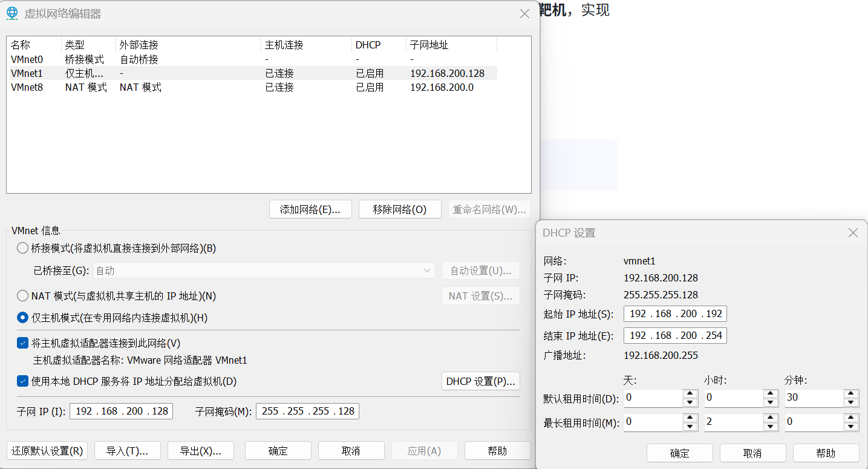868x469 pixels.
Task: Click the 添加网络(E)... button
Action: pyautogui.click(x=310, y=209)
